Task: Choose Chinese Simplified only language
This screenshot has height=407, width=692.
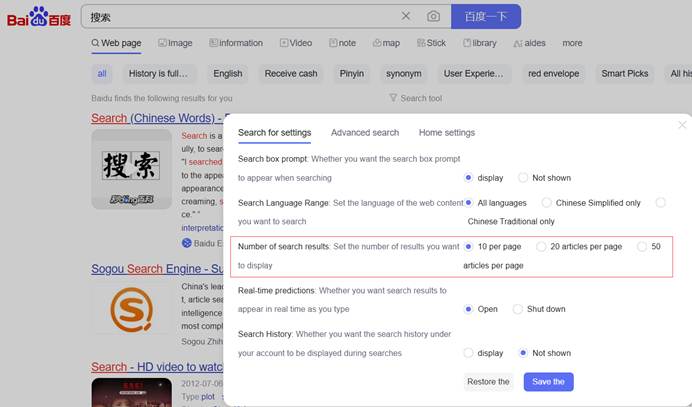Action: pyautogui.click(x=547, y=203)
